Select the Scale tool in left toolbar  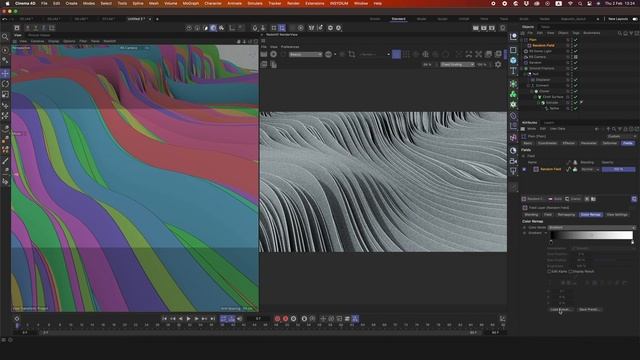tap(5, 95)
